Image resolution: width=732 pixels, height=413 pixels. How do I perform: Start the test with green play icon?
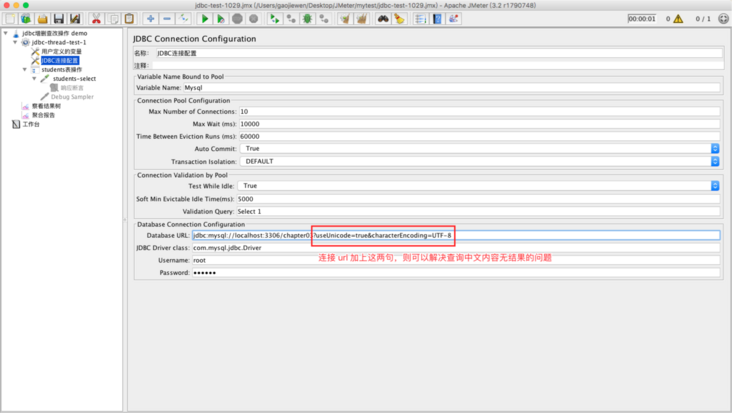click(x=204, y=19)
